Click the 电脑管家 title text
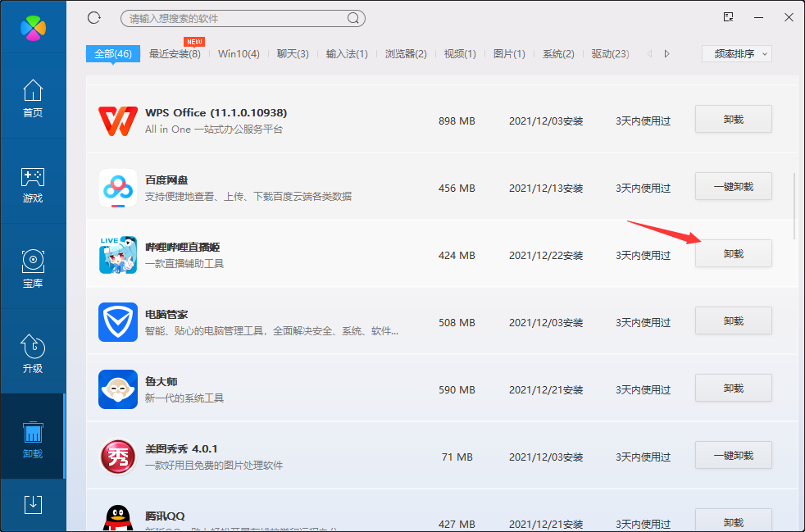805x532 pixels. pos(166,314)
